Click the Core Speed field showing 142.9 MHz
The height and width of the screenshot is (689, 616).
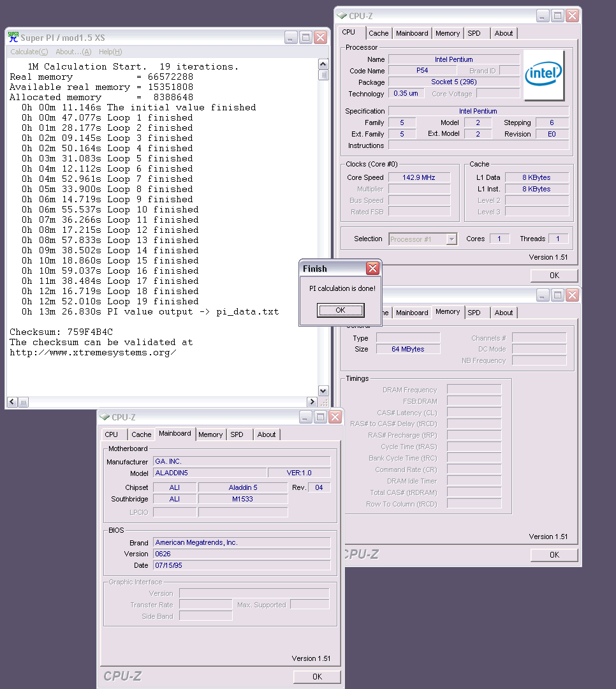coord(419,177)
